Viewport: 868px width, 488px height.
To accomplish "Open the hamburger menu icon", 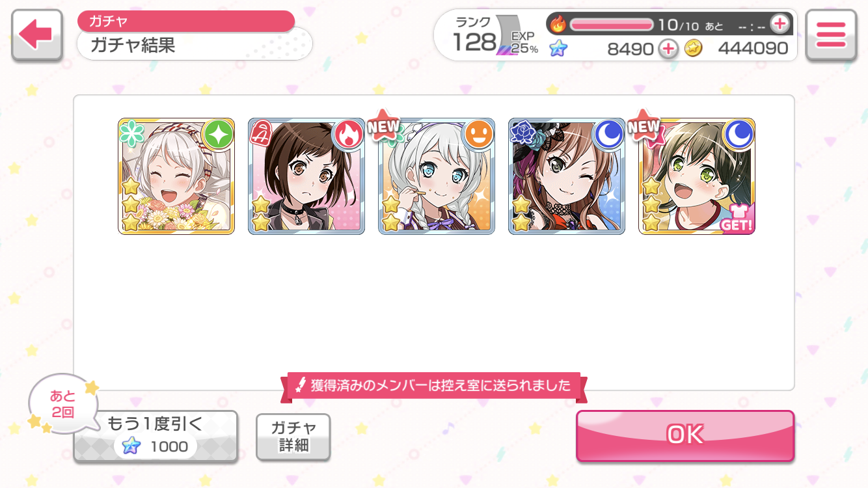I will (x=831, y=35).
